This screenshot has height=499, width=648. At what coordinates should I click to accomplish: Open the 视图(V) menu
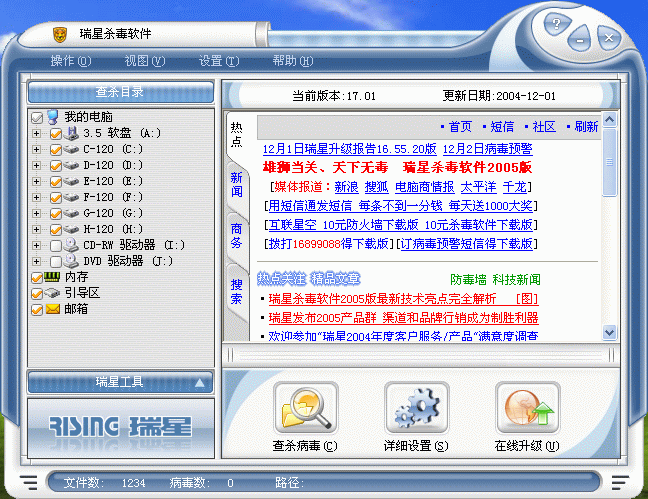pyautogui.click(x=145, y=61)
